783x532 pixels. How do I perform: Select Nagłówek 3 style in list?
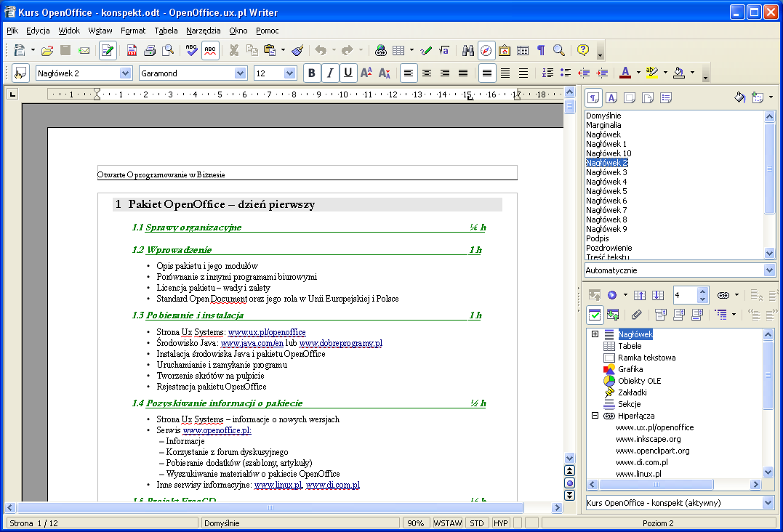tap(606, 172)
